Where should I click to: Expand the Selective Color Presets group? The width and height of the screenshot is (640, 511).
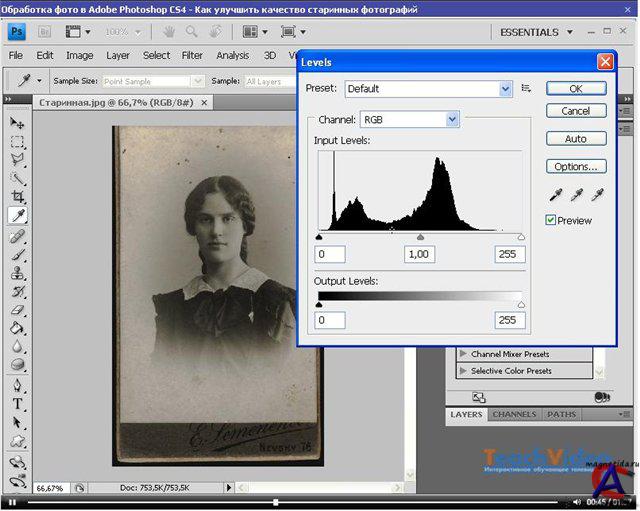(463, 371)
